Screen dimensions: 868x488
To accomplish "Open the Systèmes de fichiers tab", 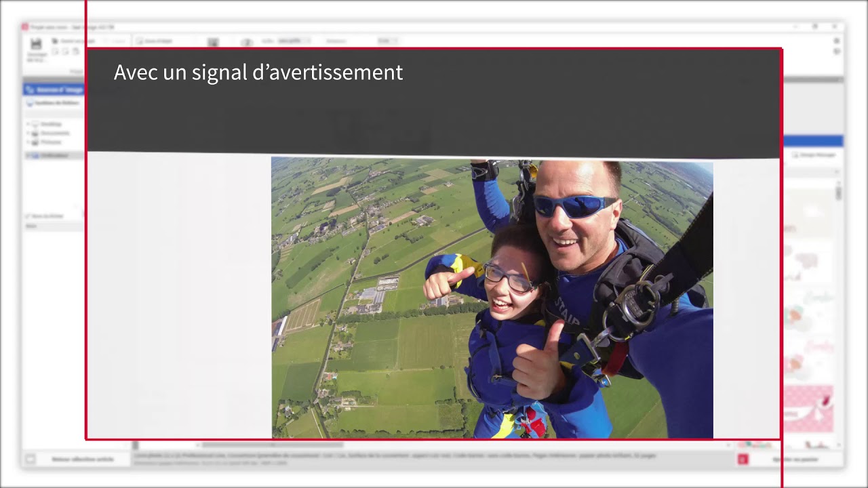I will [54, 103].
